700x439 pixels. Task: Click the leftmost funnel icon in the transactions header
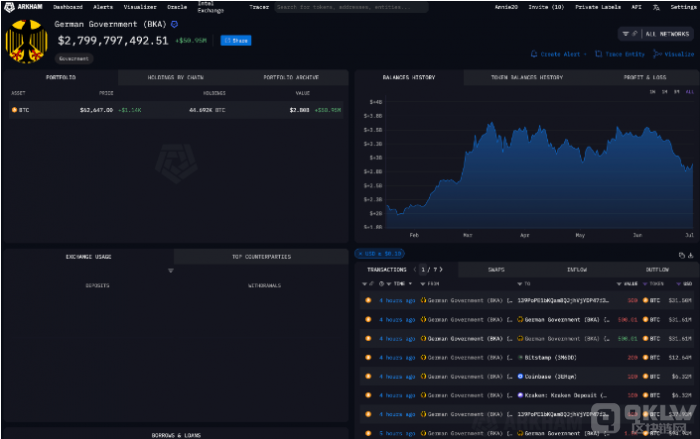[364, 284]
